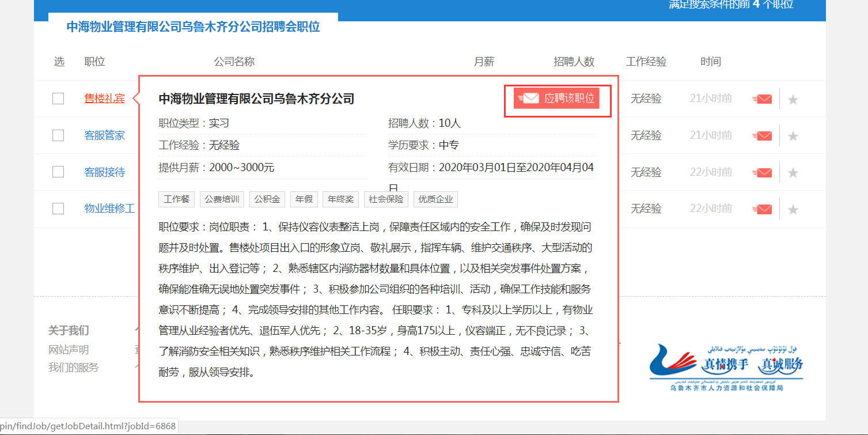Click the 工作经验 column header
The height and width of the screenshot is (435, 868).
click(646, 62)
